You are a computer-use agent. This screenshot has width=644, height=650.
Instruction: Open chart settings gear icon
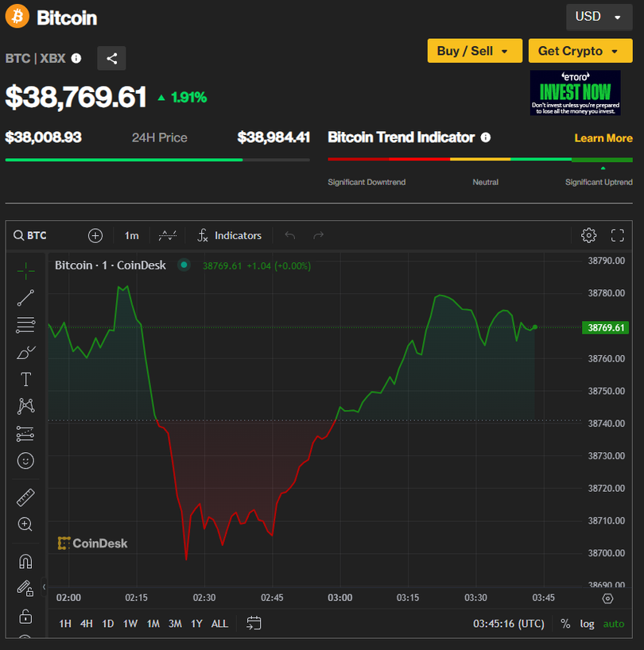[x=588, y=235]
